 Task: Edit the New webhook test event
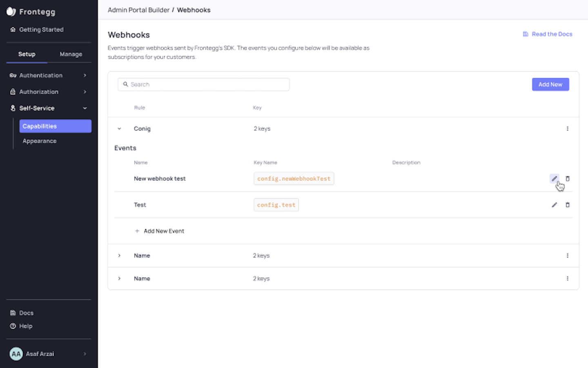pyautogui.click(x=554, y=179)
